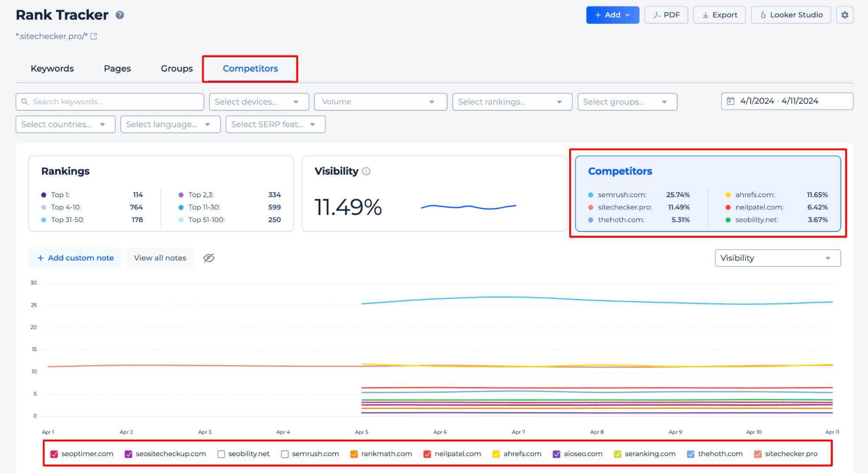Switch to the Pages tab
868x474 pixels.
[117, 69]
